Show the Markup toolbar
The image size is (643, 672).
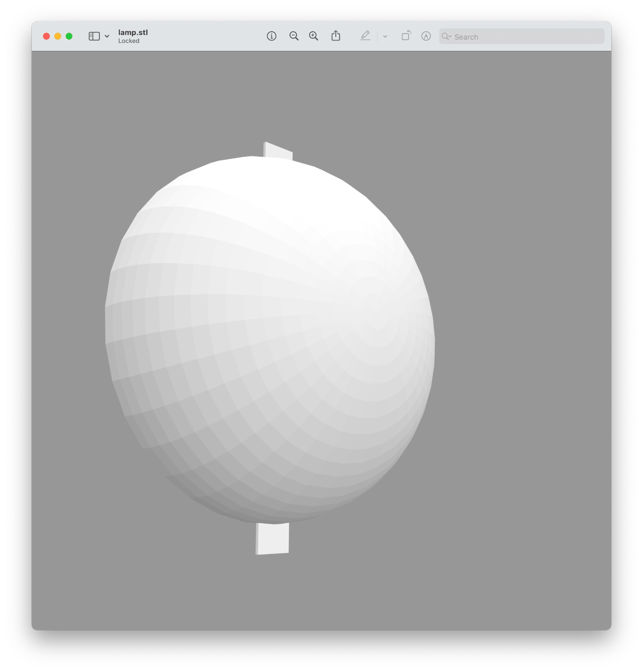tap(426, 36)
